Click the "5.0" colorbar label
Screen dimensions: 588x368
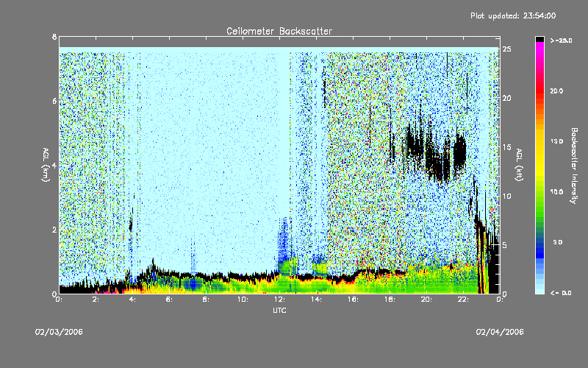point(558,242)
